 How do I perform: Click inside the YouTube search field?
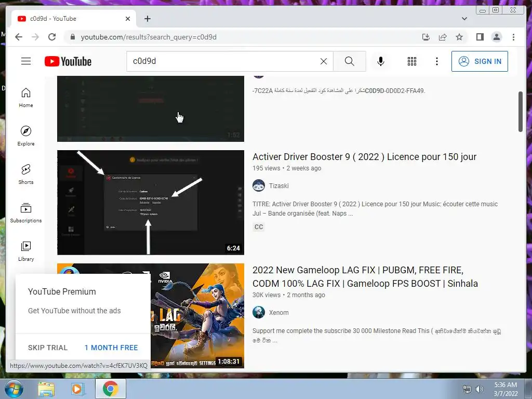[x=224, y=61]
